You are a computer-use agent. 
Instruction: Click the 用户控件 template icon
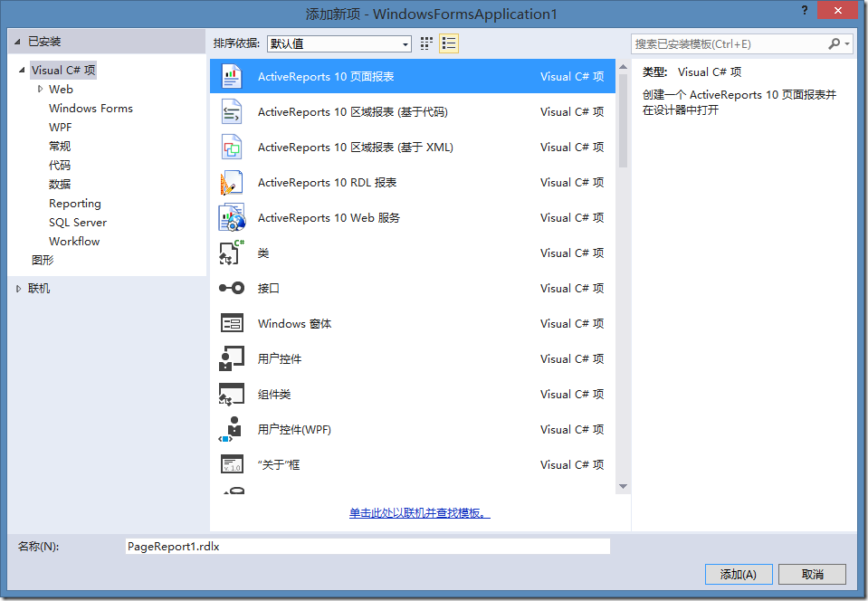click(x=232, y=358)
